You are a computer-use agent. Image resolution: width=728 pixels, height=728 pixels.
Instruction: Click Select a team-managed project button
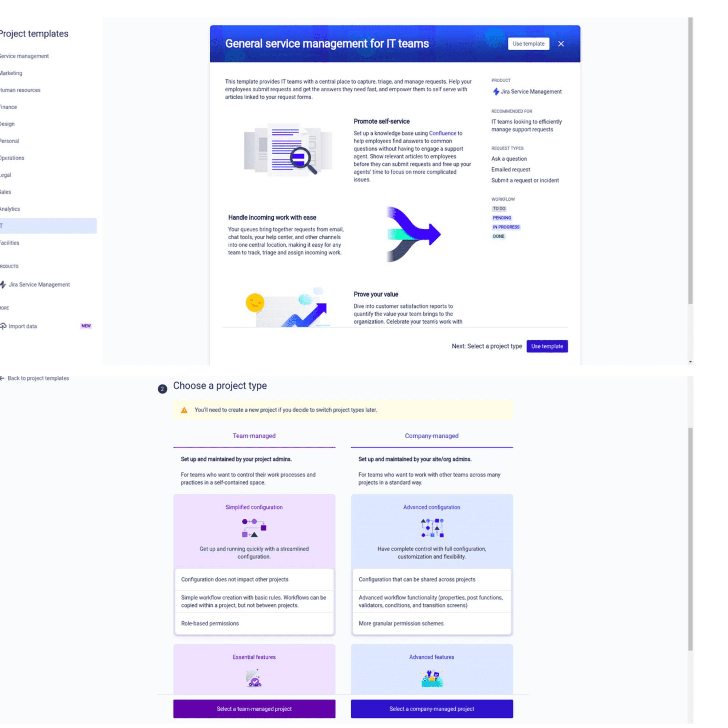point(253,709)
